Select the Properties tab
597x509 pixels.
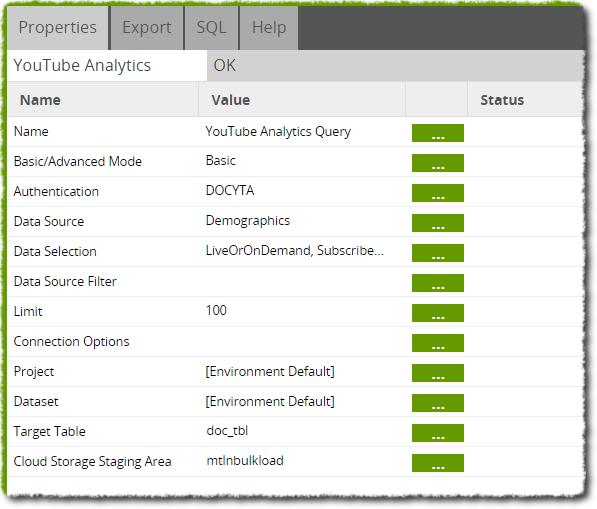[57, 28]
